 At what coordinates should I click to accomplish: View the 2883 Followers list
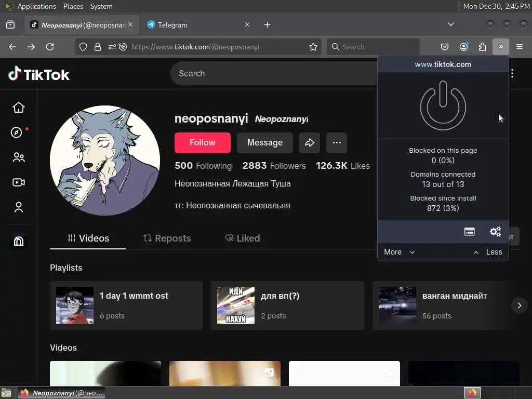point(274,166)
